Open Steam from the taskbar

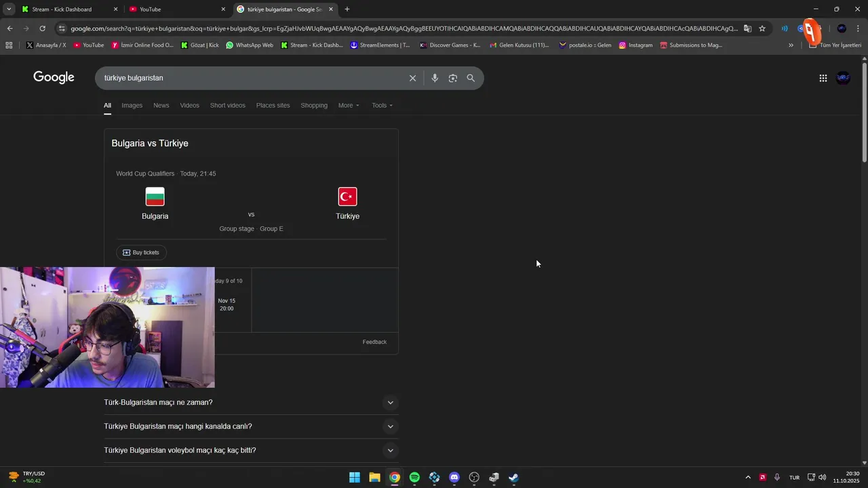click(x=514, y=477)
